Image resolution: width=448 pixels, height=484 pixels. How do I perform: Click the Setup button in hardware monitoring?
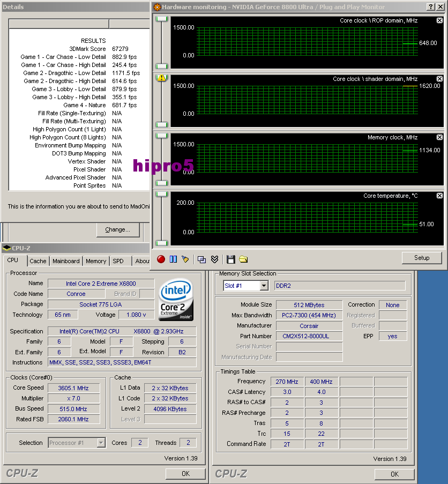(422, 258)
